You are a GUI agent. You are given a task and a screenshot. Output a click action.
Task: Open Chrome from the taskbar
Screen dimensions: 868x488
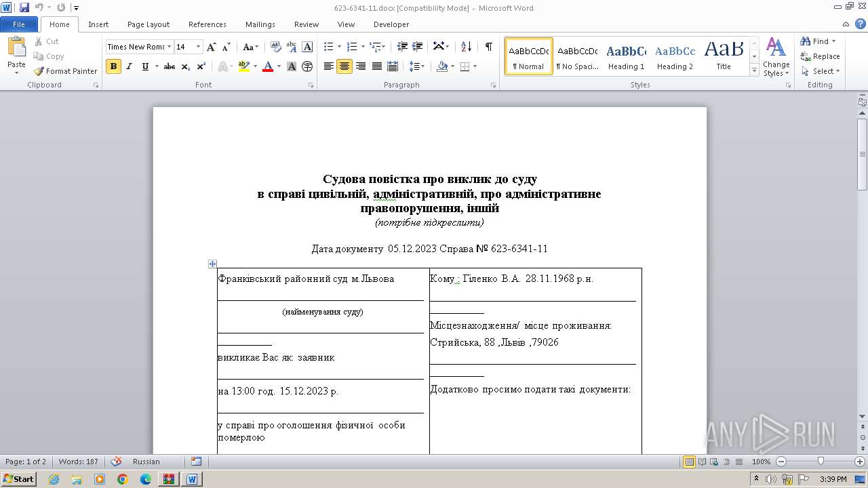123,479
